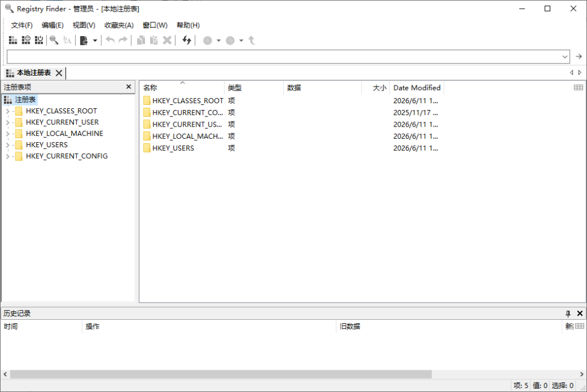The width and height of the screenshot is (587, 392).
Task: Close the 历史记录 panel
Action: [580, 313]
